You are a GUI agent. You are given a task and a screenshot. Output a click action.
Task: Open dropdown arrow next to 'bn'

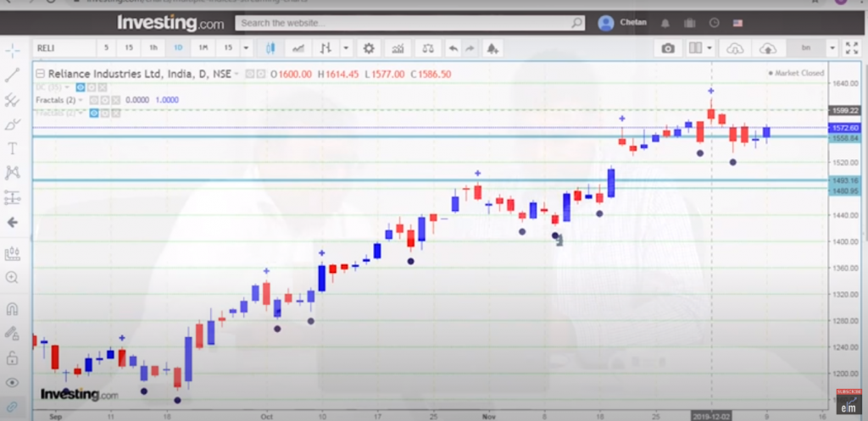832,48
